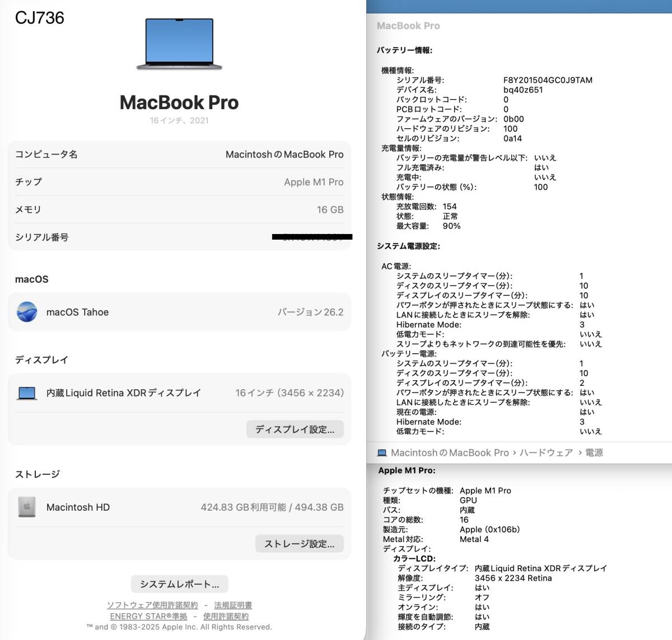Open ストレージ設定 button
The width and height of the screenshot is (672, 640).
300,544
